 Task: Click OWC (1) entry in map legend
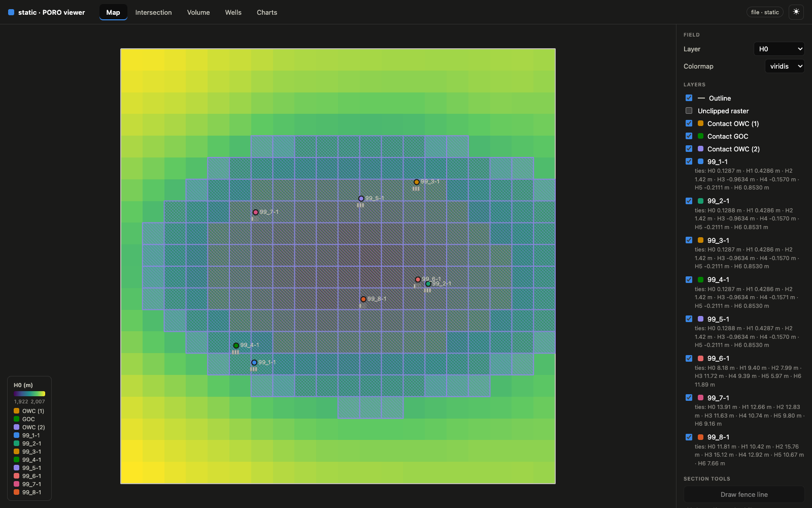[29, 411]
